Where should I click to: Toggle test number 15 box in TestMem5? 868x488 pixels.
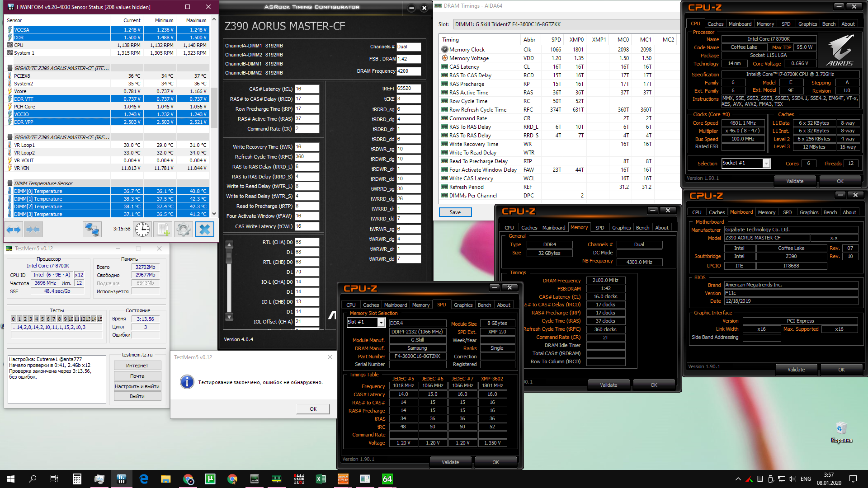coord(99,319)
